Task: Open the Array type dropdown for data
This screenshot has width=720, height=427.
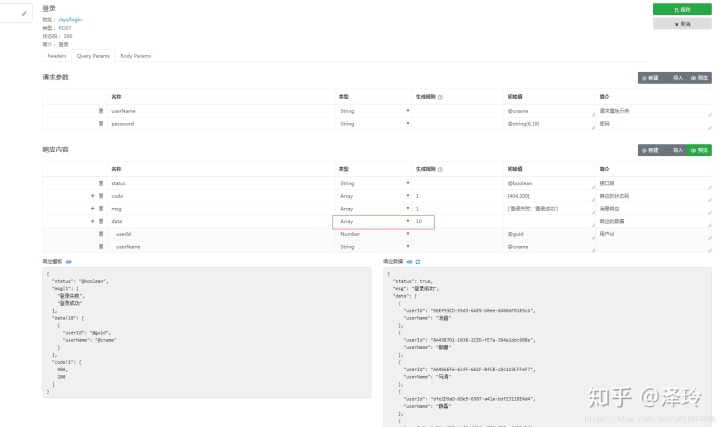Action: tap(374, 221)
